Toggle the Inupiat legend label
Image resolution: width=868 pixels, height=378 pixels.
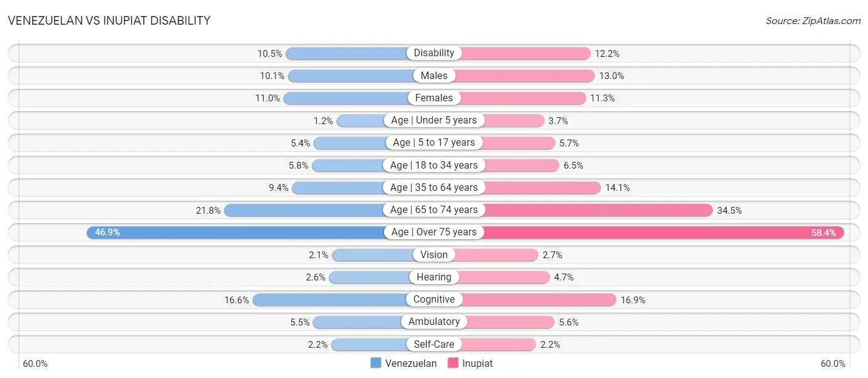coord(478,363)
